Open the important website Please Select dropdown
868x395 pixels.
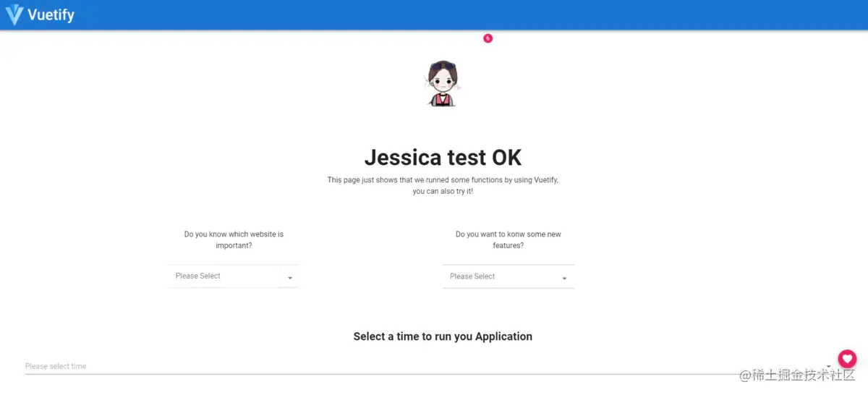point(233,276)
